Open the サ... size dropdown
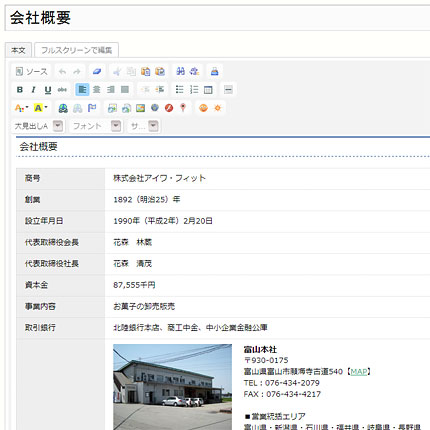The image size is (430, 430). (x=144, y=126)
